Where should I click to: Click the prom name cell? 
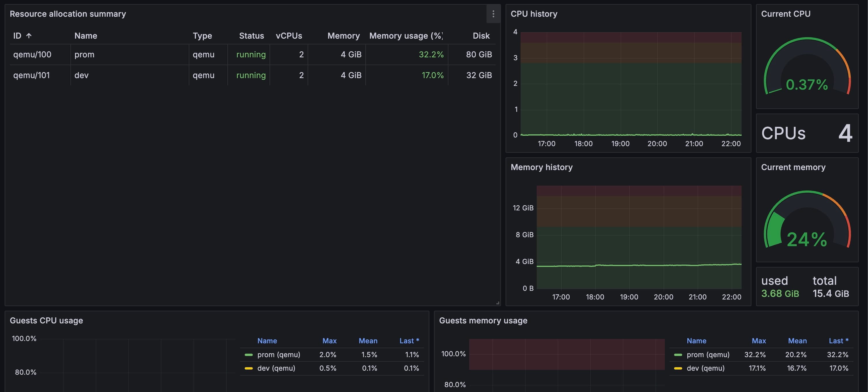point(129,54)
